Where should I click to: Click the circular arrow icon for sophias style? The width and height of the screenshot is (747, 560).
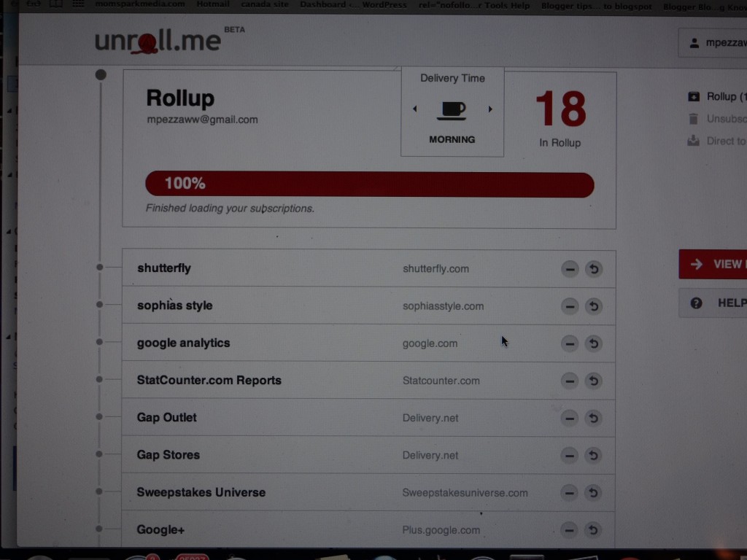point(594,306)
